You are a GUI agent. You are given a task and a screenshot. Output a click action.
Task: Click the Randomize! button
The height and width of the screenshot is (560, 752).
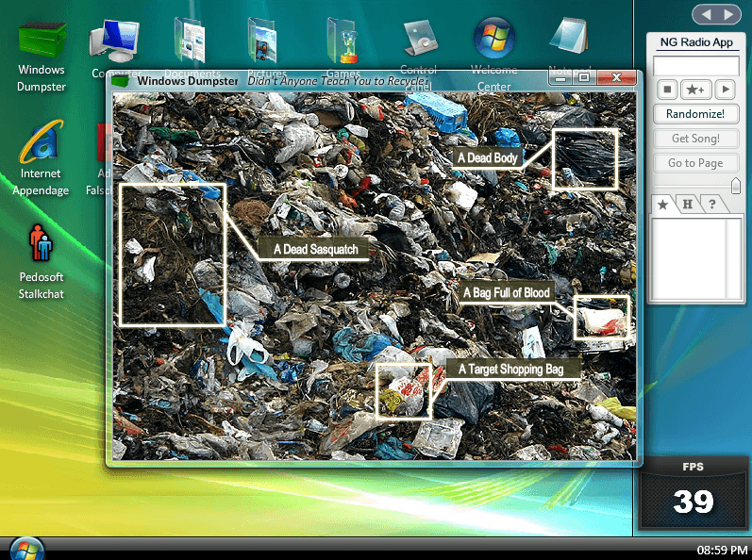click(695, 114)
